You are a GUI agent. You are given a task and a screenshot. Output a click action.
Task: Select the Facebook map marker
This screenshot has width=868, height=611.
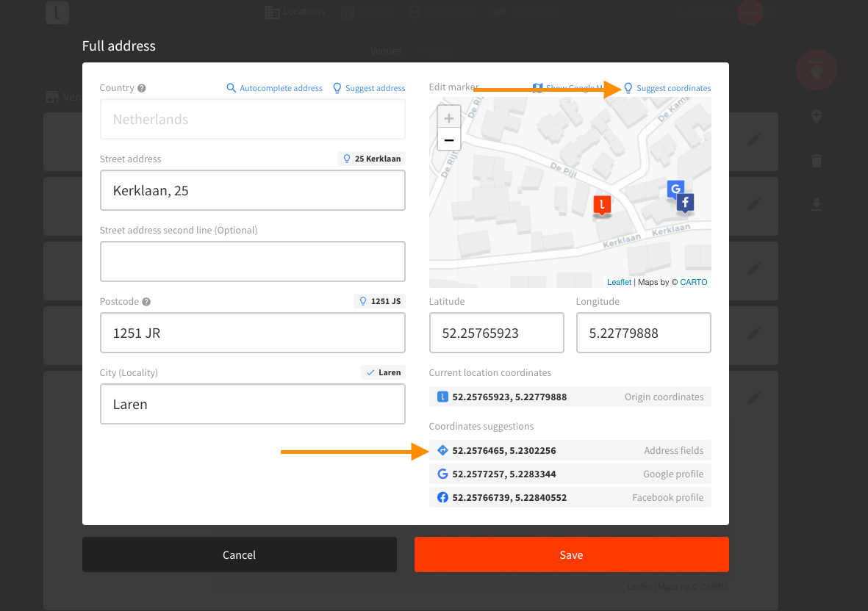pyautogui.click(x=685, y=203)
